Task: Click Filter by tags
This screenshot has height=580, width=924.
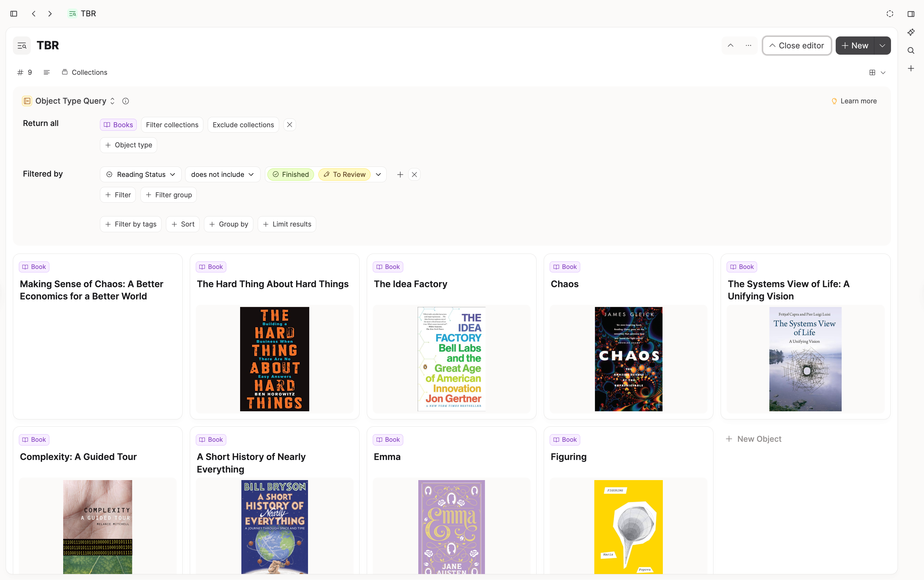Action: [130, 224]
